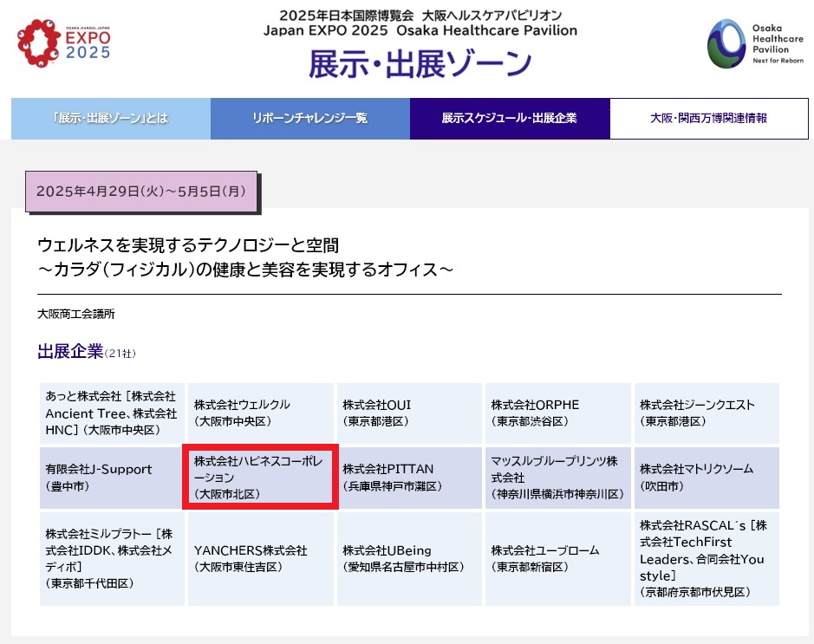Select the 株式会社OUI exhibitor cell

click(x=409, y=413)
